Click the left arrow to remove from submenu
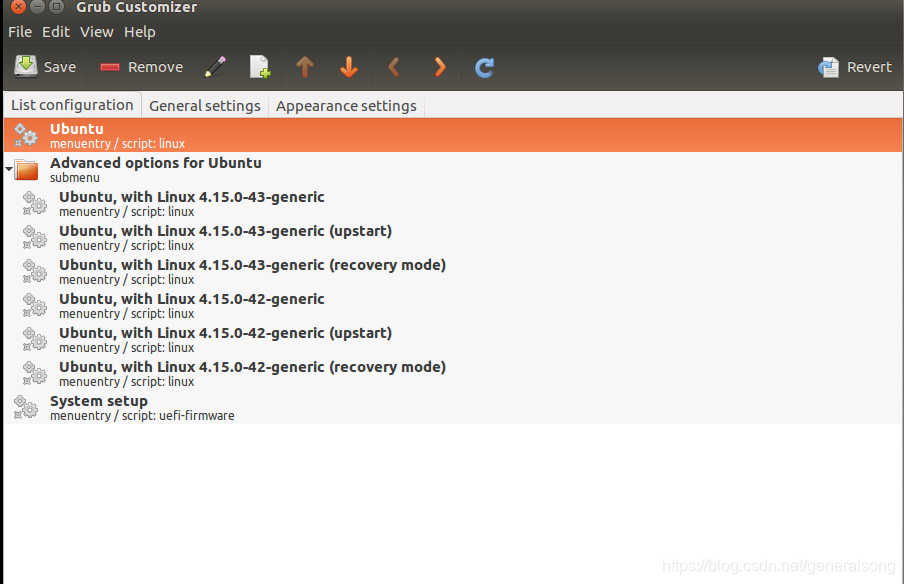This screenshot has height=584, width=904. [394, 67]
